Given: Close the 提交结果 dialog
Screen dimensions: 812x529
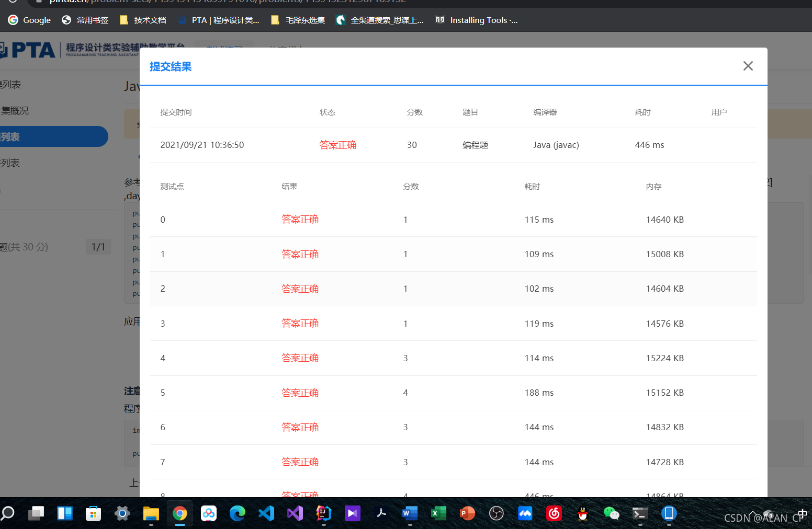Looking at the screenshot, I should (748, 66).
